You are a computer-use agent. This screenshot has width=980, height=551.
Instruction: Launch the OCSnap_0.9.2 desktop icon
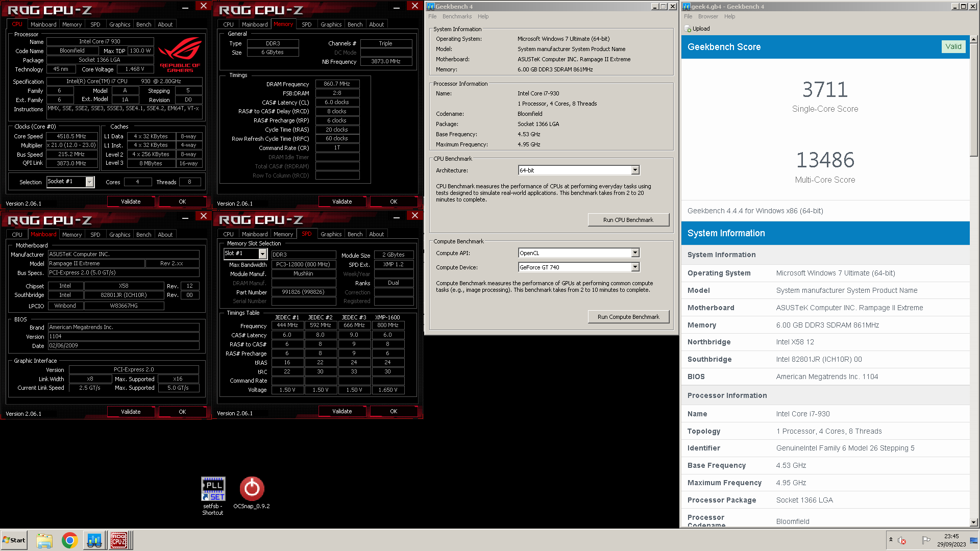click(252, 492)
